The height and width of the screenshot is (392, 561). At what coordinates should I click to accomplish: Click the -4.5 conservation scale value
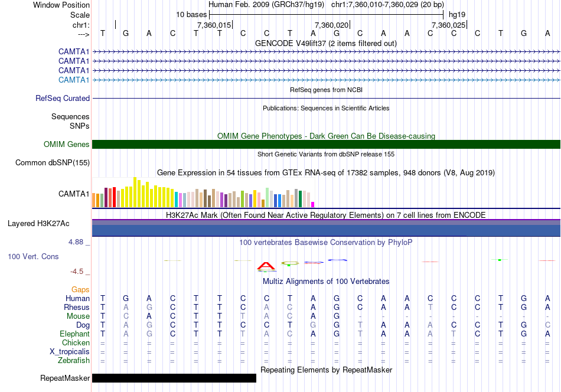[x=77, y=272]
